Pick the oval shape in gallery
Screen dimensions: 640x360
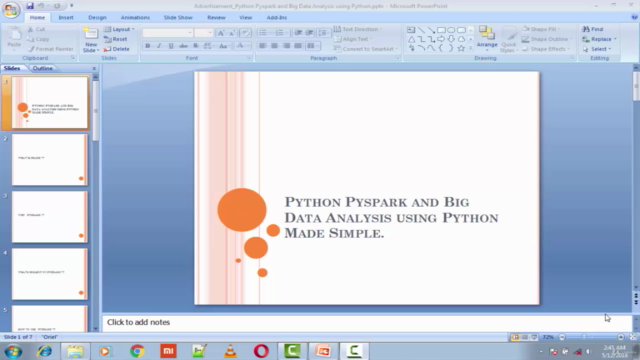pyautogui.click(x=451, y=30)
